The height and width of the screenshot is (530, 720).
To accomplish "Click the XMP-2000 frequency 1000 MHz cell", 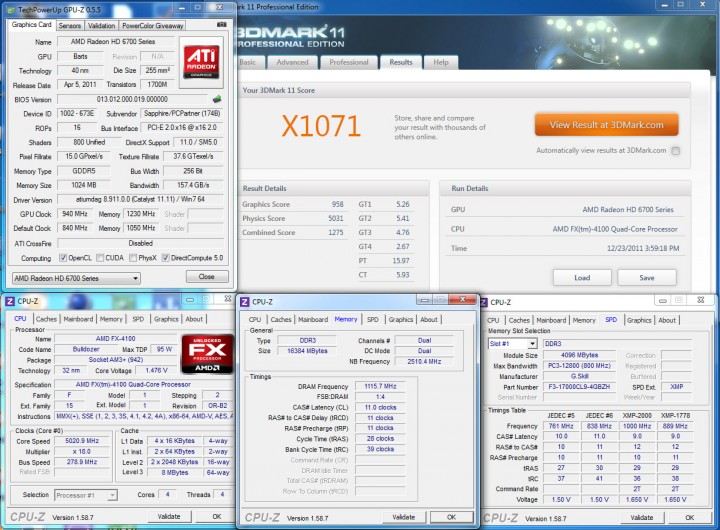I will [x=637, y=426].
